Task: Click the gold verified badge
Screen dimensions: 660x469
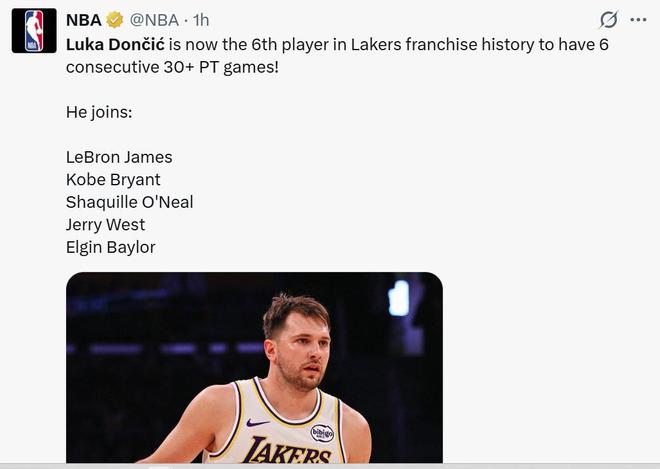Action: tap(116, 20)
